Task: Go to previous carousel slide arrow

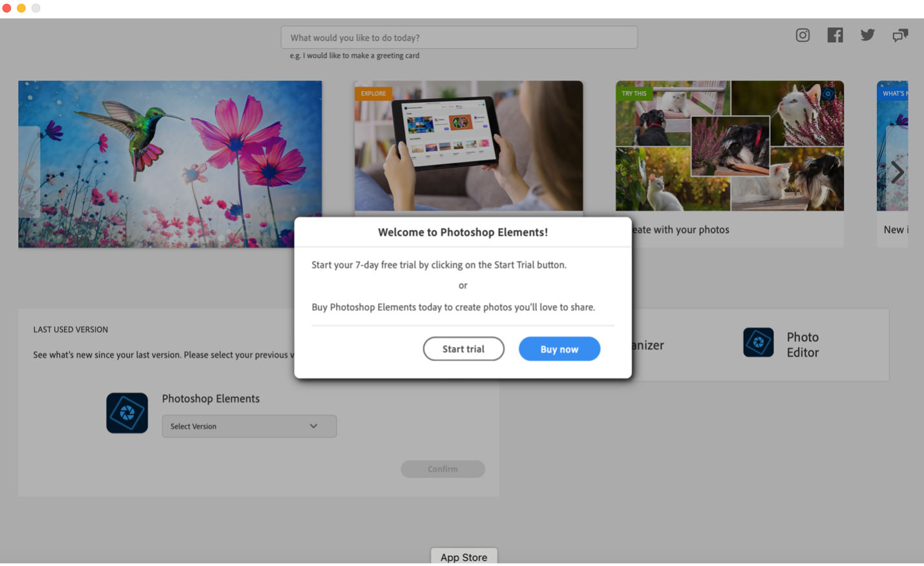Action: [x=29, y=172]
